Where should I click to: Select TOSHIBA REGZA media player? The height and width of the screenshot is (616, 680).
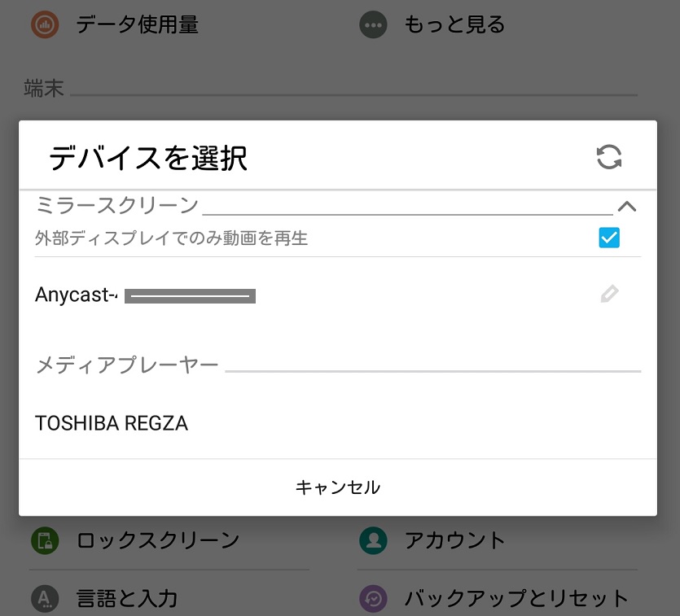click(338, 423)
